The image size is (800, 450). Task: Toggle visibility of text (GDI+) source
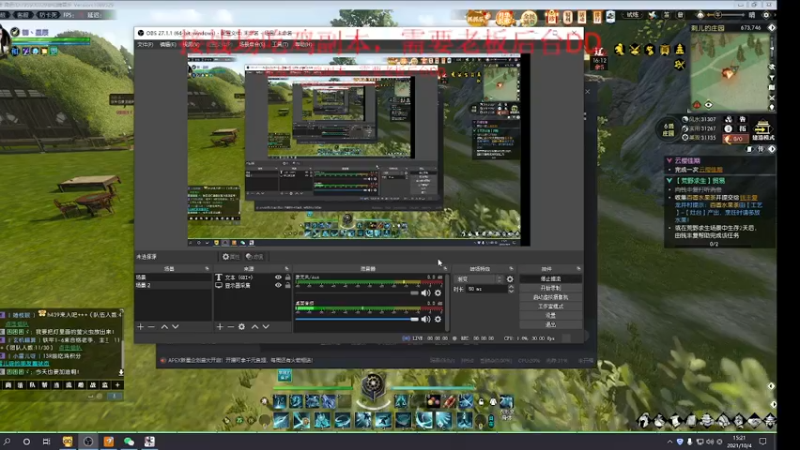pos(278,278)
